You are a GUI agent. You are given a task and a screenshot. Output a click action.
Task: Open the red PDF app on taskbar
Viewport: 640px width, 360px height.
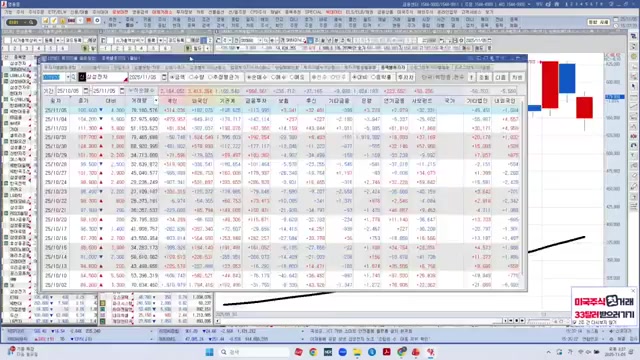point(387,352)
